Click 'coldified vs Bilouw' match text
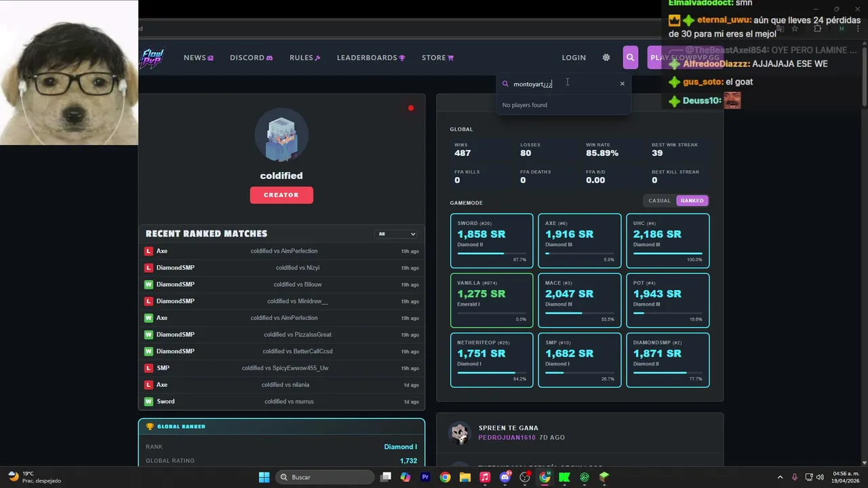Viewport: 868px width, 488px height. (298, 285)
